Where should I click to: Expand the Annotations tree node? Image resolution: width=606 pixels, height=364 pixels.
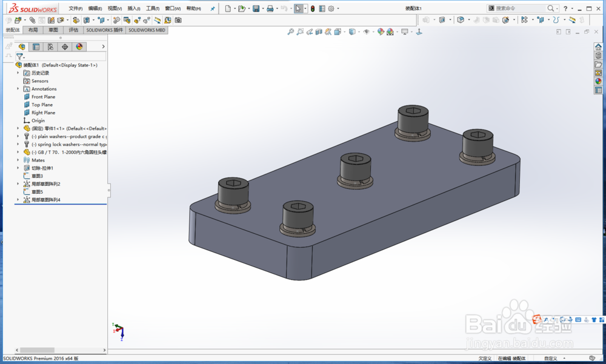click(x=18, y=88)
